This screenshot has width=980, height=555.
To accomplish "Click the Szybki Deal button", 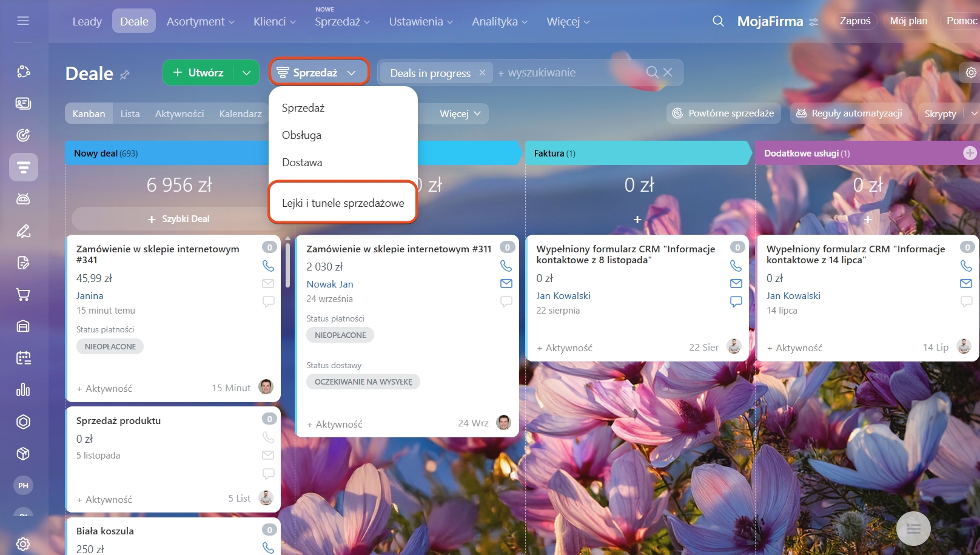I will pos(179,219).
